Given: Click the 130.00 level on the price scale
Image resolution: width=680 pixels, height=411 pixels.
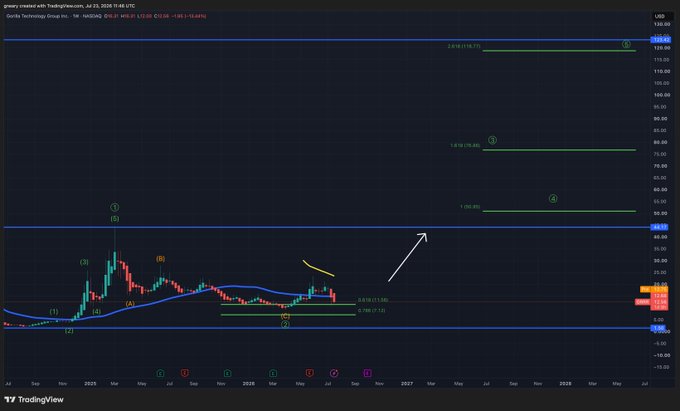Looking at the screenshot, I should [662, 24].
